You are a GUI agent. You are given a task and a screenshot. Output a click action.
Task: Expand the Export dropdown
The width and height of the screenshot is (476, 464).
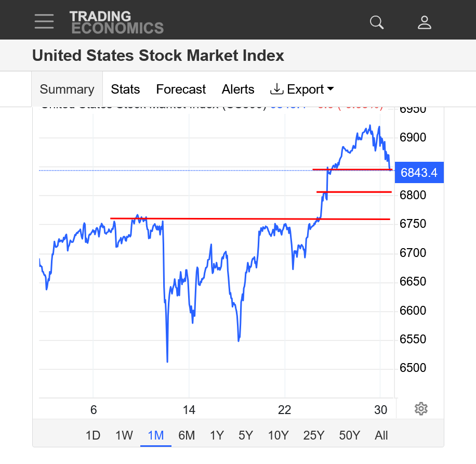pyautogui.click(x=302, y=89)
